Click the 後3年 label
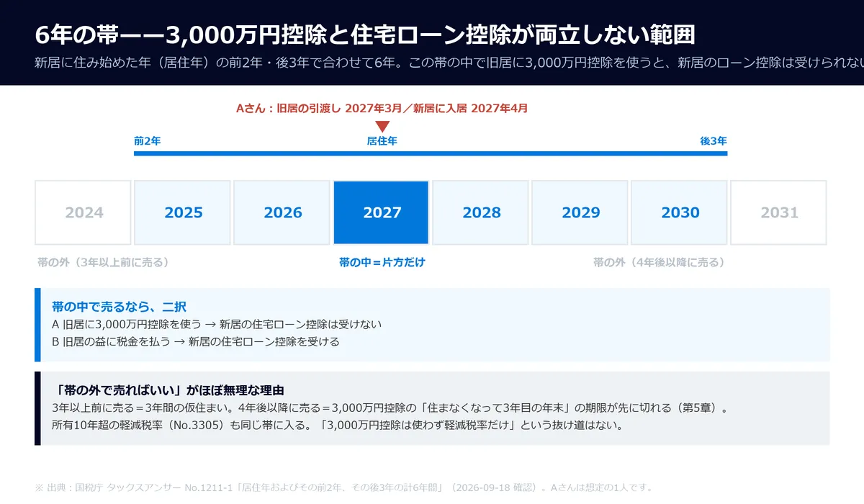 click(714, 141)
